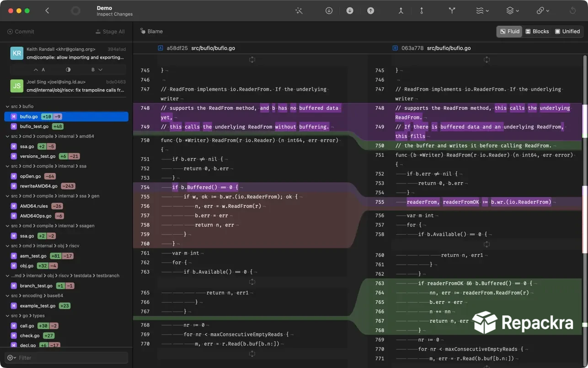Select the example_test.go file
This screenshot has height=368, width=588.
pos(66,306)
